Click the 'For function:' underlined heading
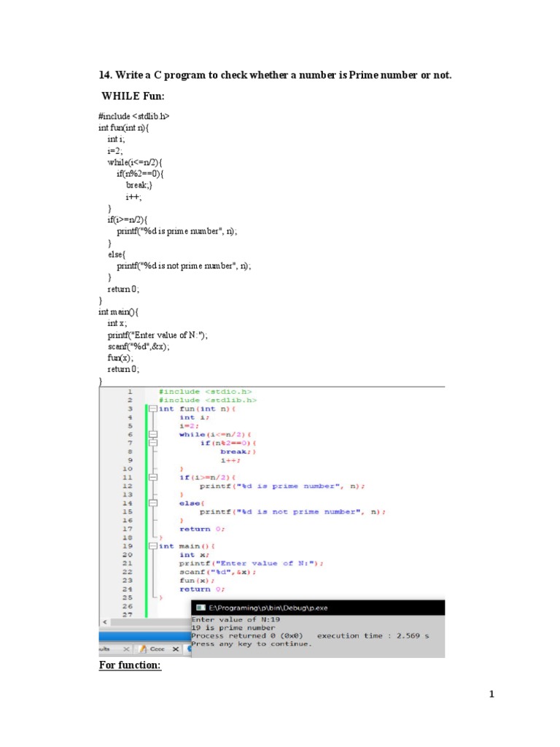This screenshot has width=560, height=747. [130, 665]
